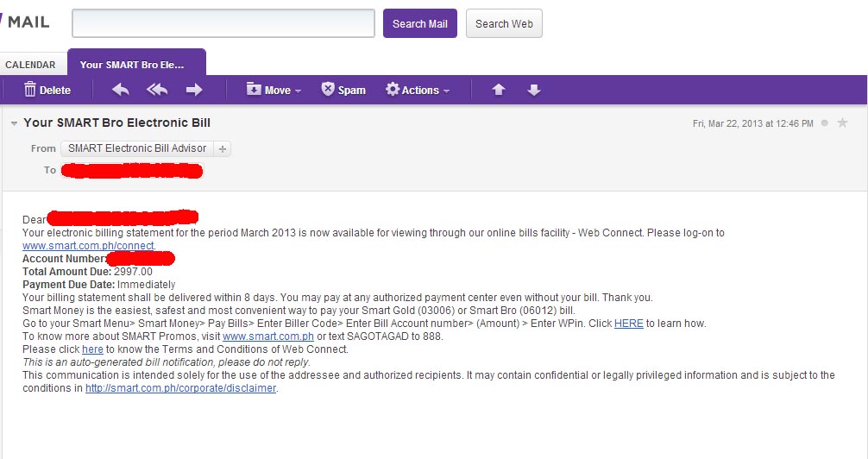Image resolution: width=868 pixels, height=459 pixels.
Task: Open the Actions dropdown menu
Action: [x=418, y=90]
